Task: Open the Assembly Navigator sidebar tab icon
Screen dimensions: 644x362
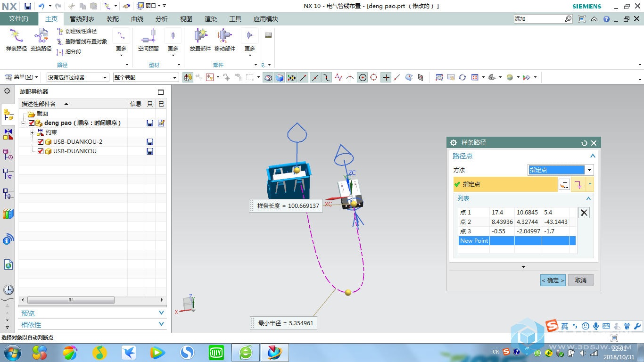Action: (8, 114)
